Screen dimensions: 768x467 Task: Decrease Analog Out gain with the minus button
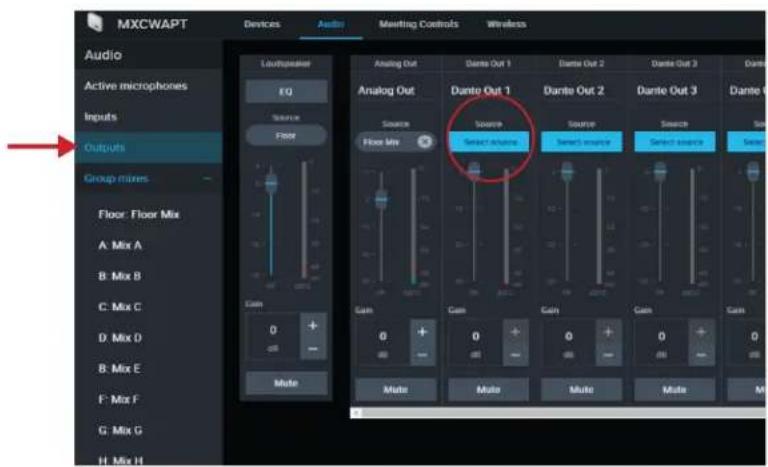[x=423, y=355]
